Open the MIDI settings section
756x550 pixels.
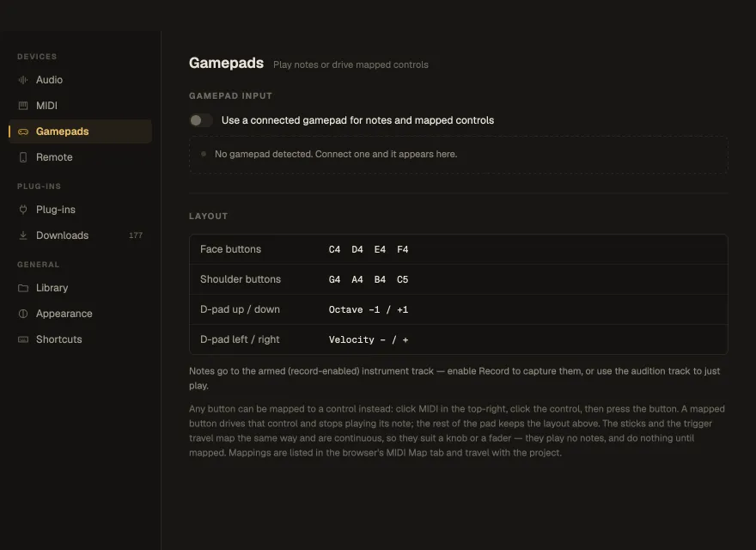pyautogui.click(x=81, y=105)
